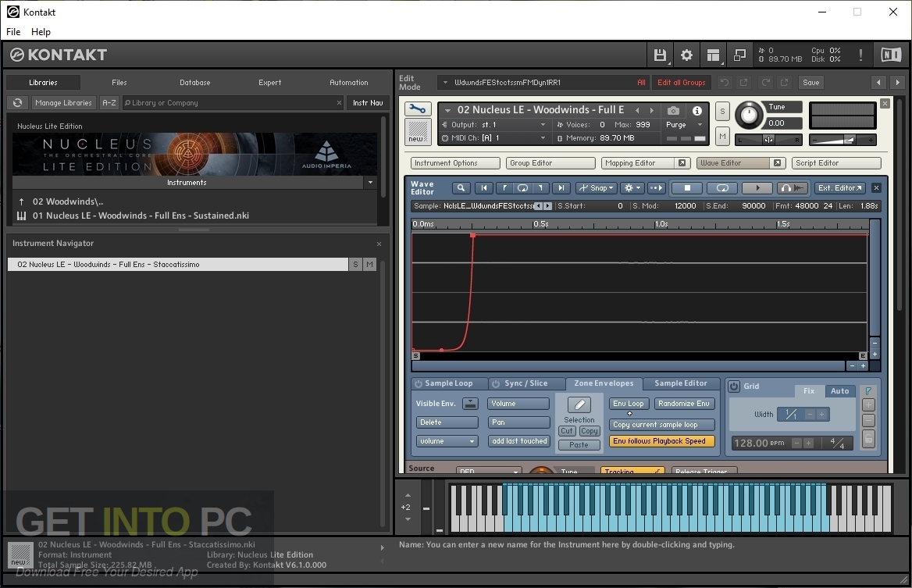Pop out the Wave Editor window

point(777,163)
